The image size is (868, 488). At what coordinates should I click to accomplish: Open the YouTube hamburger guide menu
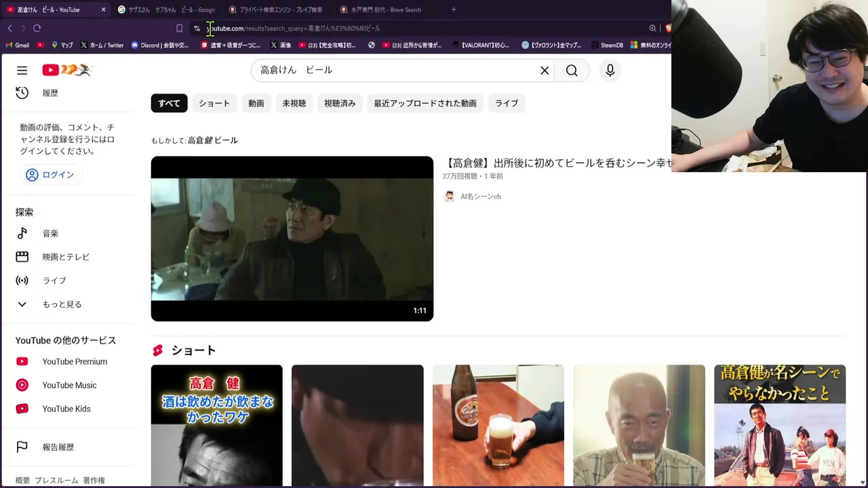point(22,70)
